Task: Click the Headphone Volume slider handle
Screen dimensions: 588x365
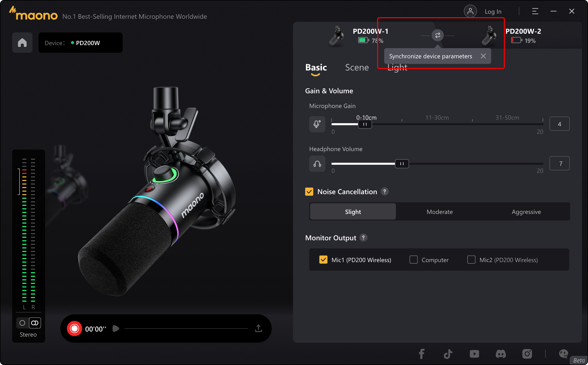Action: pos(402,164)
